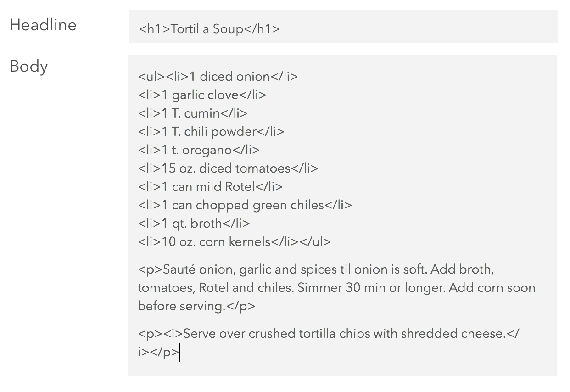Place cursor on the '1 T. chili powder' line
This screenshot has width=570, height=392.
(211, 132)
